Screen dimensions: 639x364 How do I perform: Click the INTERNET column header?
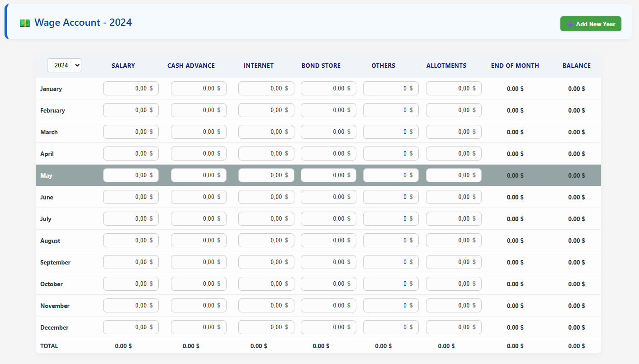[259, 66]
